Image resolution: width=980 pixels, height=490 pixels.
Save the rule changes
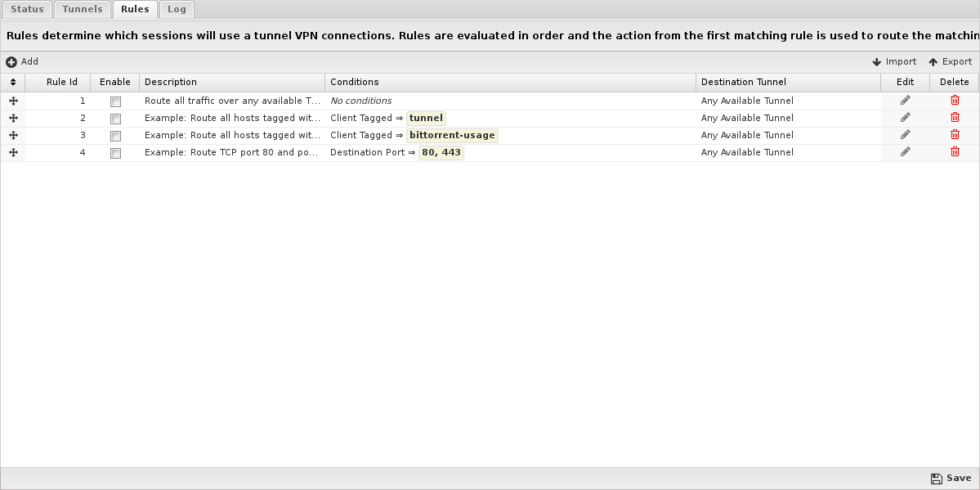951,478
